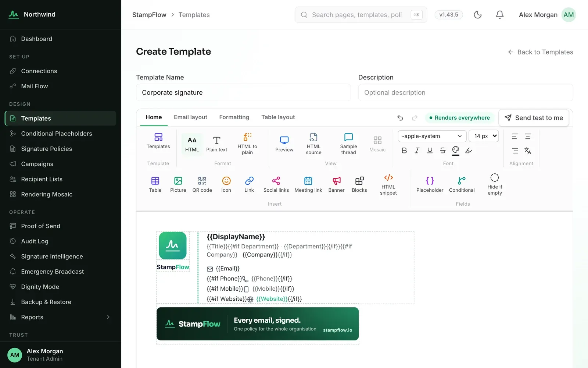Undo the last edit
The width and height of the screenshot is (588, 368).
400,118
